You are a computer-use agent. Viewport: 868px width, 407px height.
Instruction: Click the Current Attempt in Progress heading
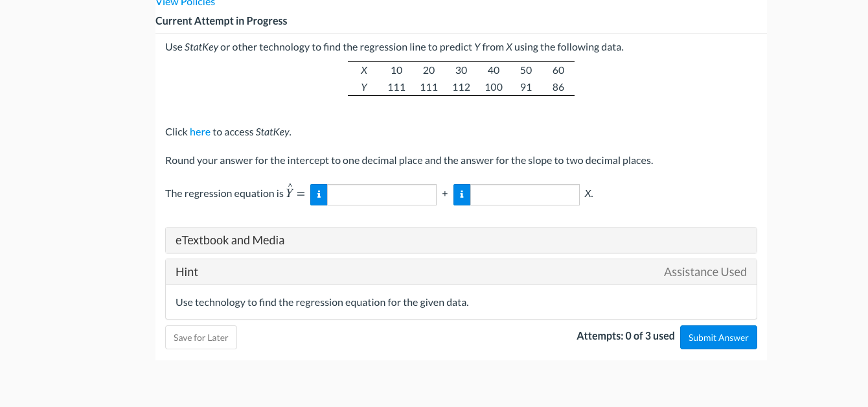click(221, 21)
